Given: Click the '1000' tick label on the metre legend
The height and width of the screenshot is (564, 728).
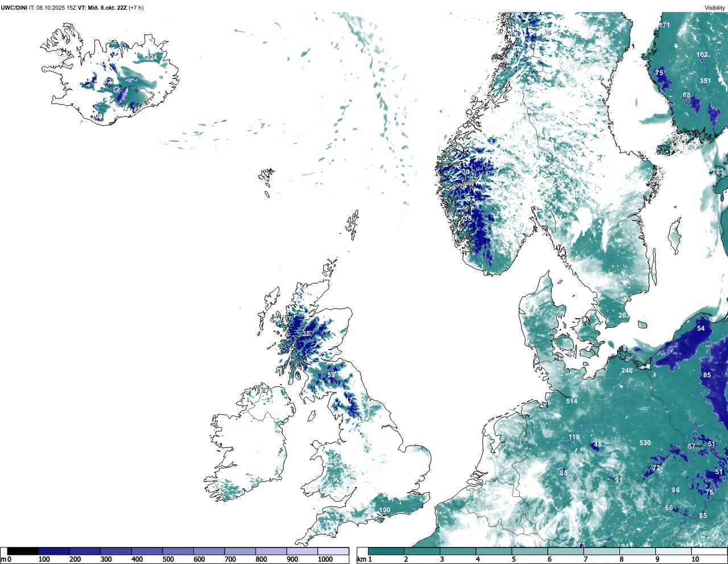Looking at the screenshot, I should click(x=325, y=559).
